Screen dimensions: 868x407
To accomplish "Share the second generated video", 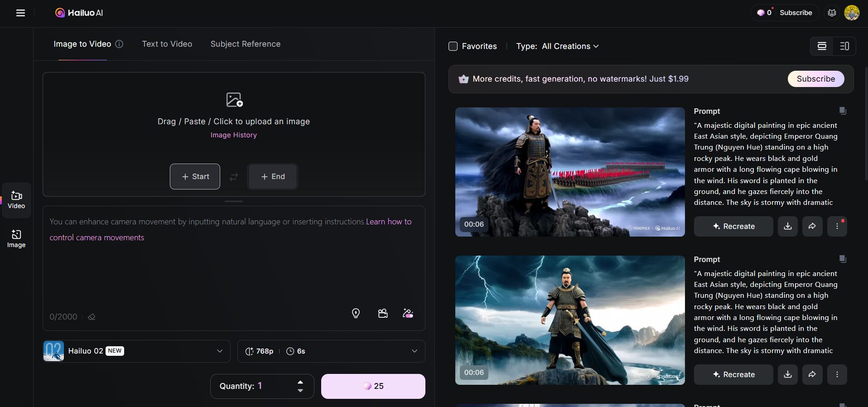I will click(x=812, y=374).
